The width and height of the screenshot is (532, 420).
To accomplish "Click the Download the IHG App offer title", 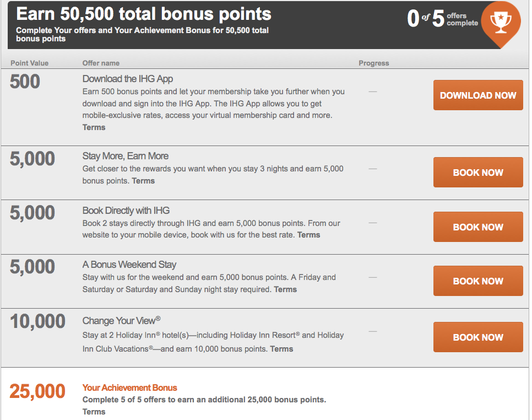I will click(128, 79).
